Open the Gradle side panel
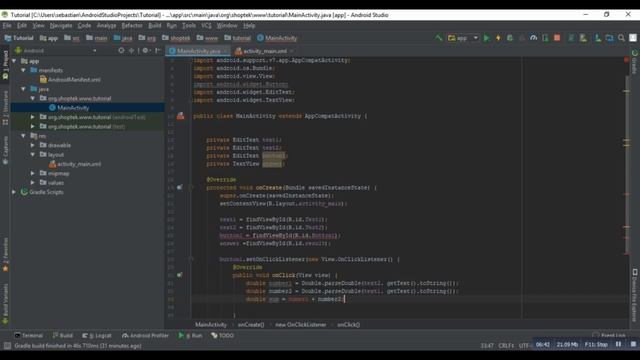The width and height of the screenshot is (640, 360). click(x=634, y=62)
